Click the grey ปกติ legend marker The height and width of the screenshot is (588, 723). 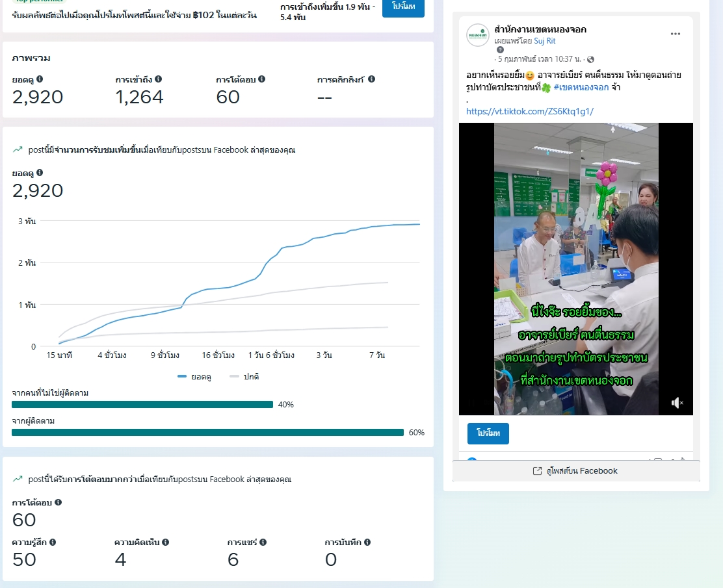(234, 376)
